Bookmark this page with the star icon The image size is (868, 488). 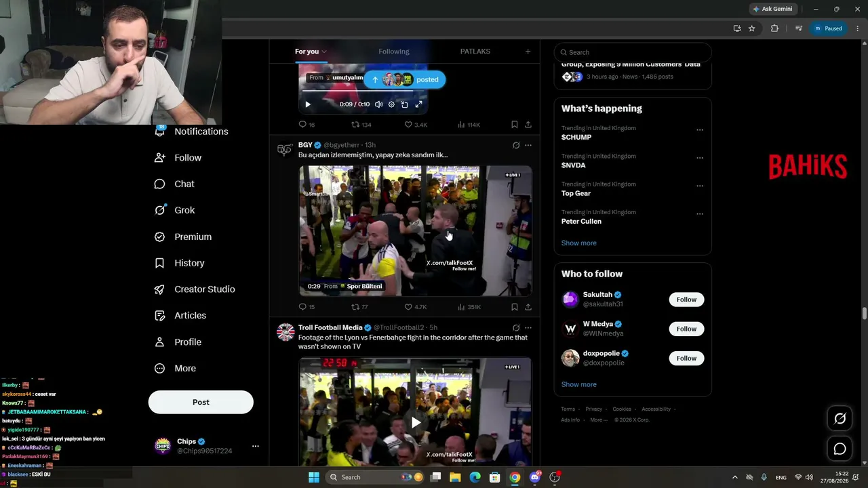[751, 28]
